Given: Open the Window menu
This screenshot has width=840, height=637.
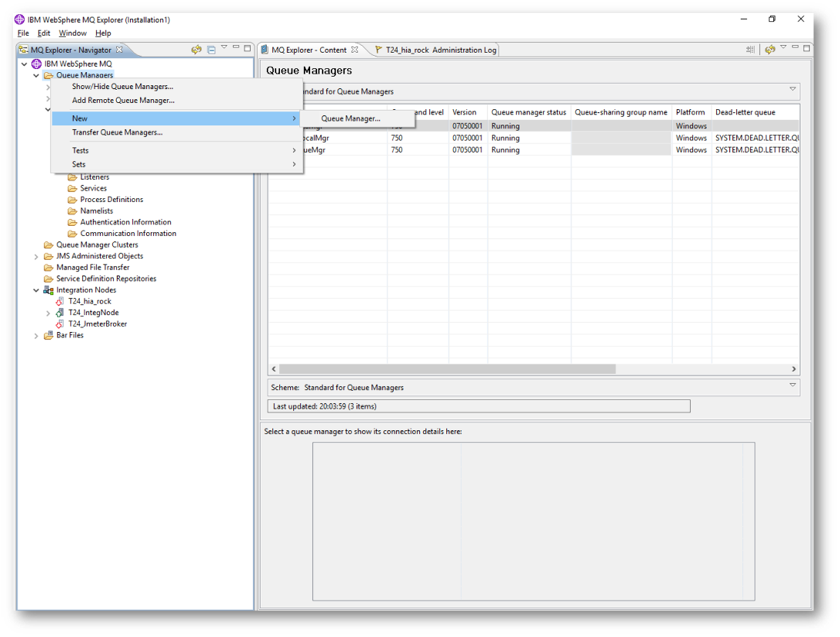Looking at the screenshot, I should (72, 33).
